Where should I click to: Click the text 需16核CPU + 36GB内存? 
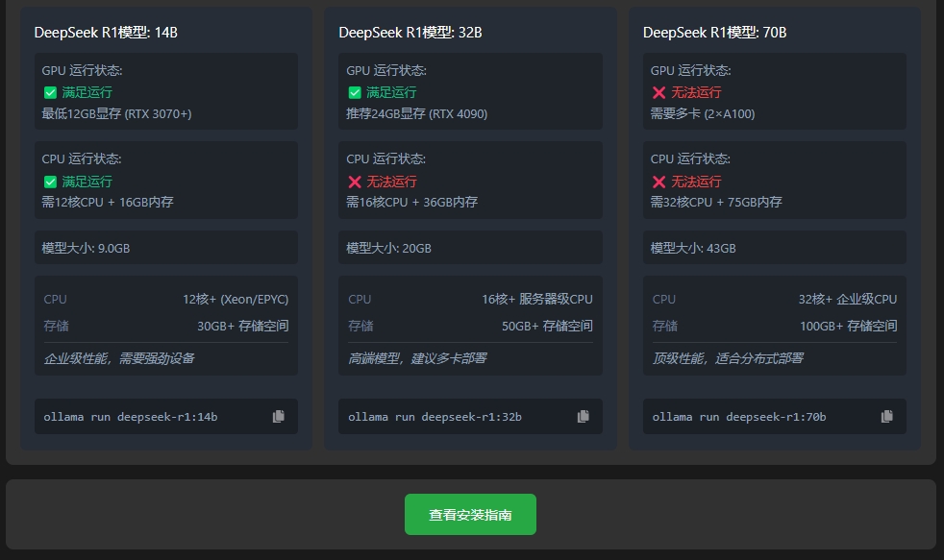(x=411, y=202)
